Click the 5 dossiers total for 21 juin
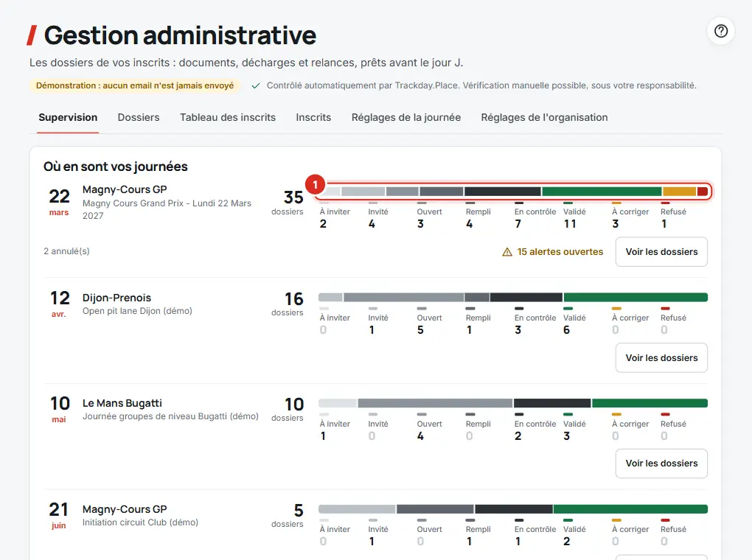 click(288, 515)
